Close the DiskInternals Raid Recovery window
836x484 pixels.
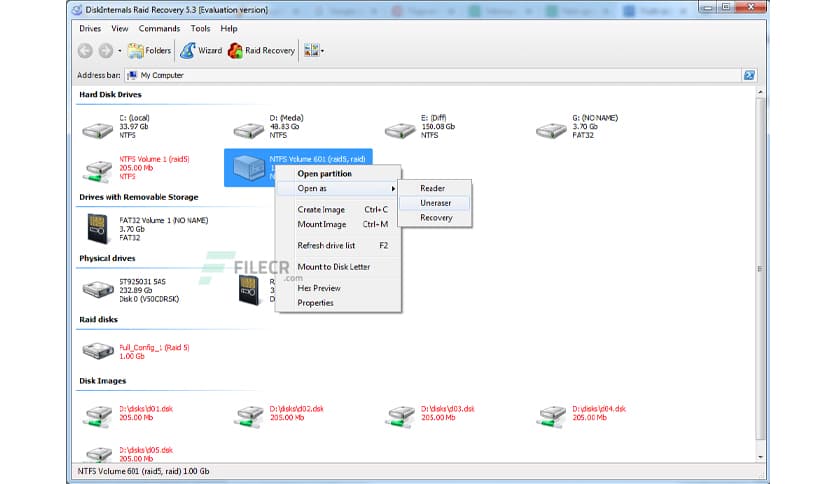(751, 7)
